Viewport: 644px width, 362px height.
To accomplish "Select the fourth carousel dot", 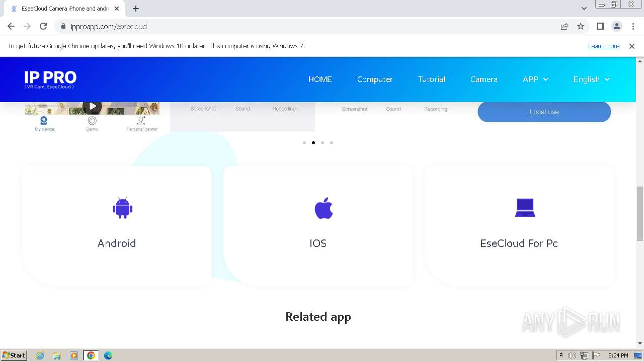I will tap(332, 143).
